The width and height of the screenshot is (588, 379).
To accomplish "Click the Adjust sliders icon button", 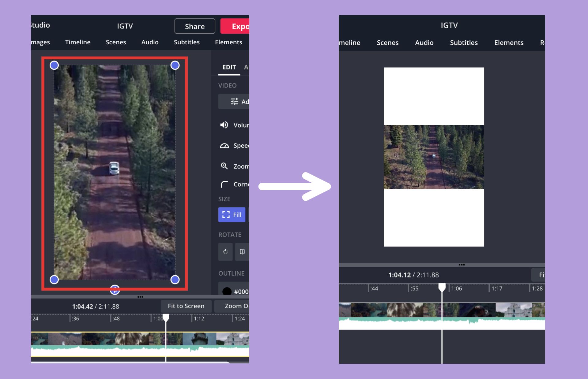I will [x=235, y=102].
